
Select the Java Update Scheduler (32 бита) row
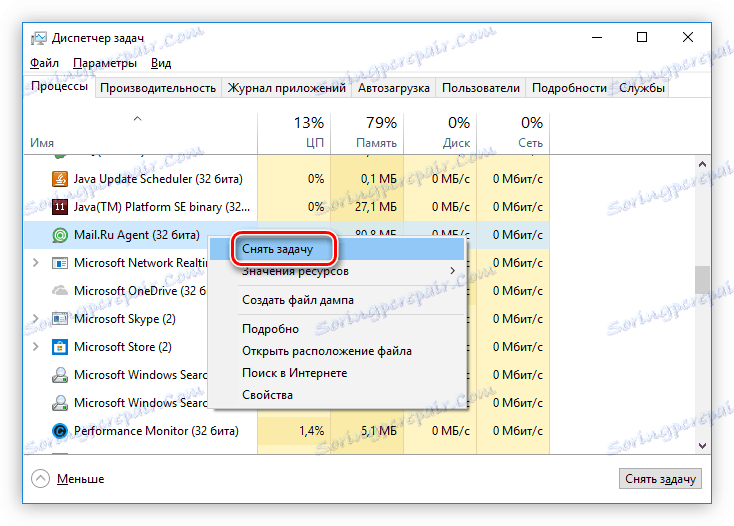point(286,179)
